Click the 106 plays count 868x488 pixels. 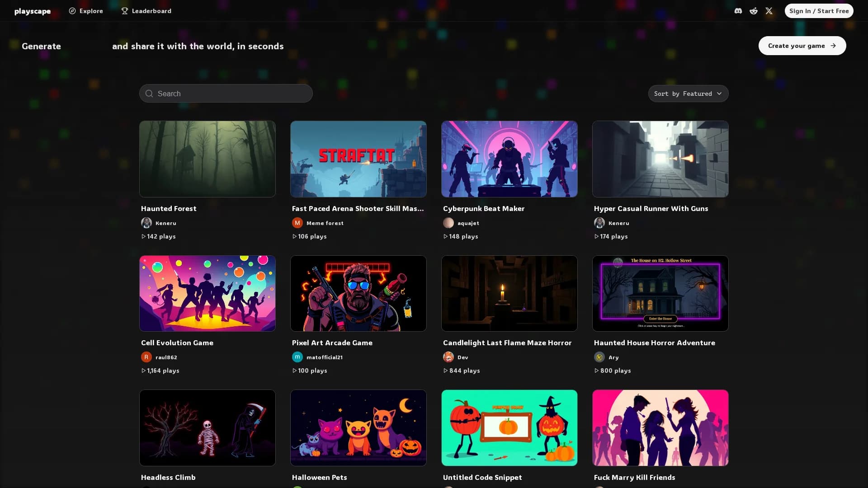point(309,236)
